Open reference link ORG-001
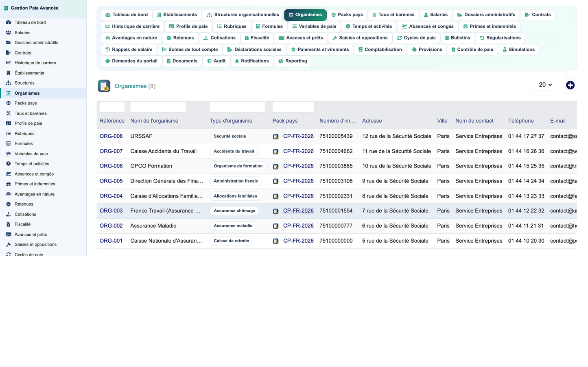The width and height of the screenshot is (588, 367). click(x=111, y=241)
